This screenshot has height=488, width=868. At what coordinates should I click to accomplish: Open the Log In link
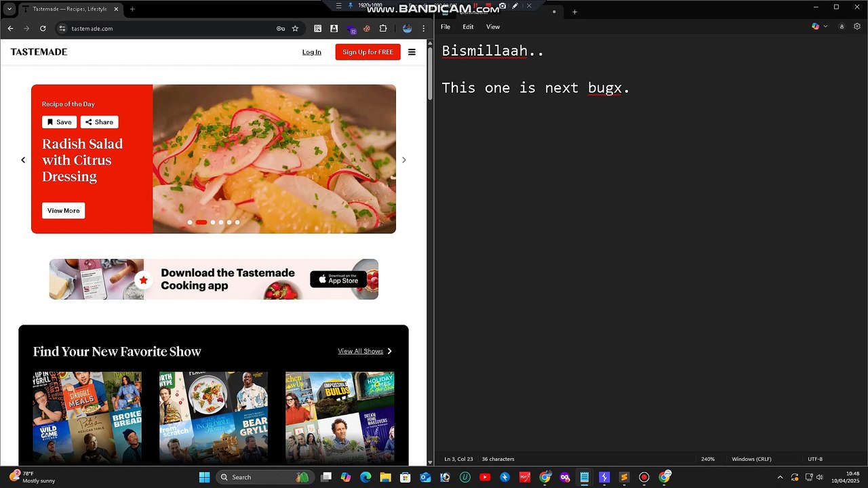[x=312, y=52]
